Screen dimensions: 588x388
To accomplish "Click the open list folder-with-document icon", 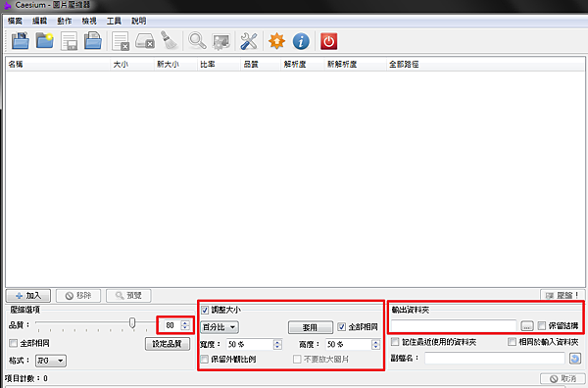I will point(93,41).
